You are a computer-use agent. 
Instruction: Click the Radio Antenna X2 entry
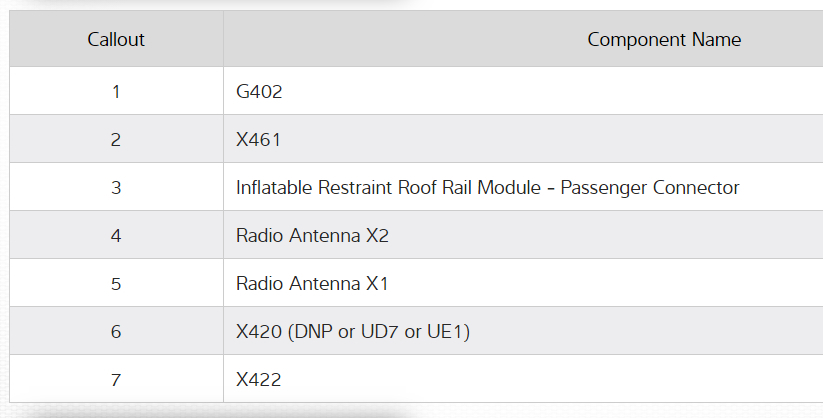(x=312, y=236)
